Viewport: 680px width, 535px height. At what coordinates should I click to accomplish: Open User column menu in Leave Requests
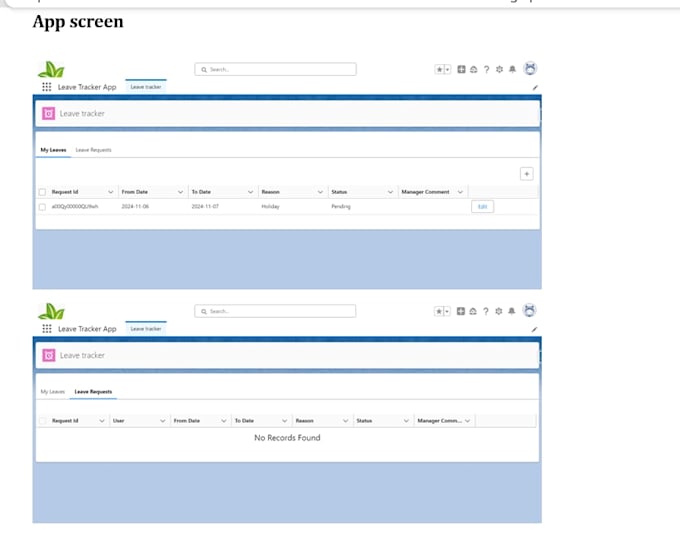click(x=163, y=421)
